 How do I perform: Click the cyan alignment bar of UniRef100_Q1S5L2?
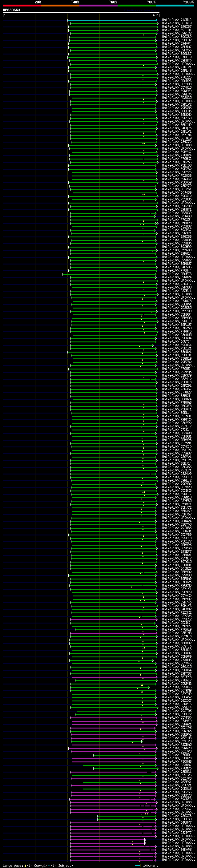tap(112, 20)
